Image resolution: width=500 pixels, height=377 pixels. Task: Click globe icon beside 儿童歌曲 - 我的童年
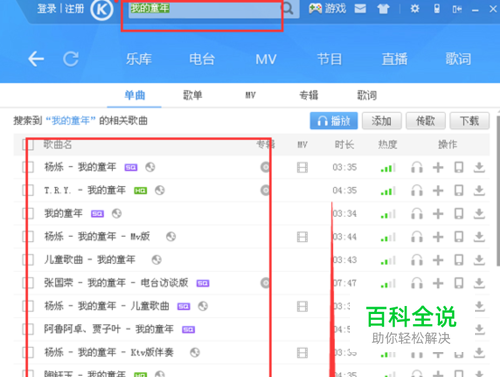[157, 260]
